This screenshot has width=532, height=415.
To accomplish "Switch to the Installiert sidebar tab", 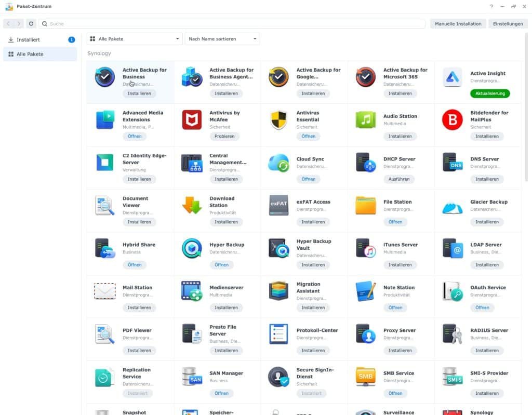I will (x=31, y=39).
